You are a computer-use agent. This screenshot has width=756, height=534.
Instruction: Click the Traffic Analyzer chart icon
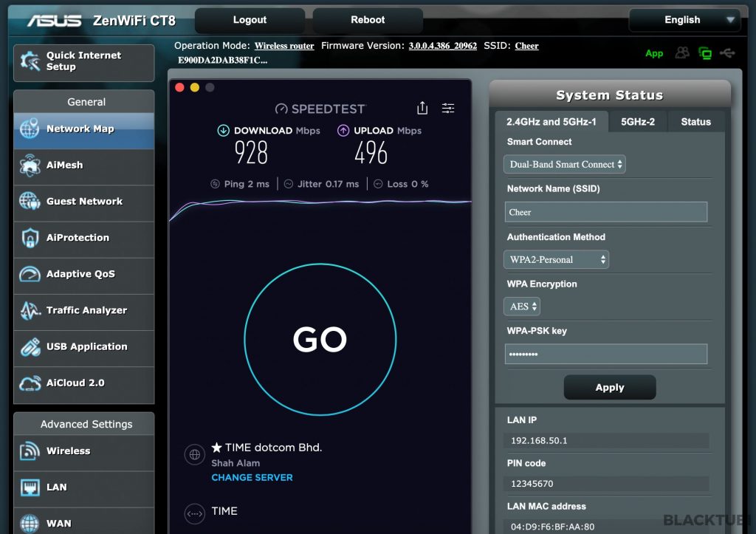[x=30, y=310]
